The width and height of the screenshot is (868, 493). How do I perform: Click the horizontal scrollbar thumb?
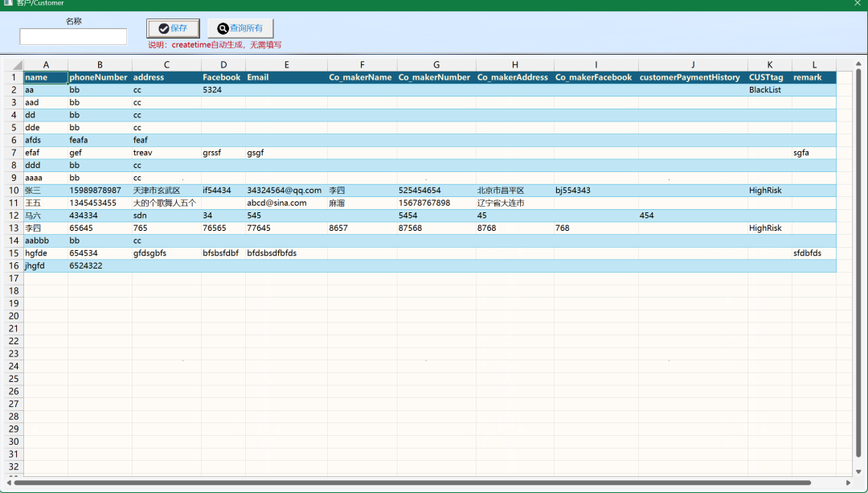(412, 483)
